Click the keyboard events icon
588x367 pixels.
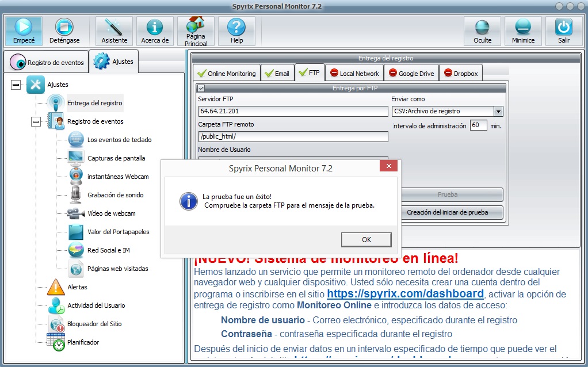click(x=76, y=139)
